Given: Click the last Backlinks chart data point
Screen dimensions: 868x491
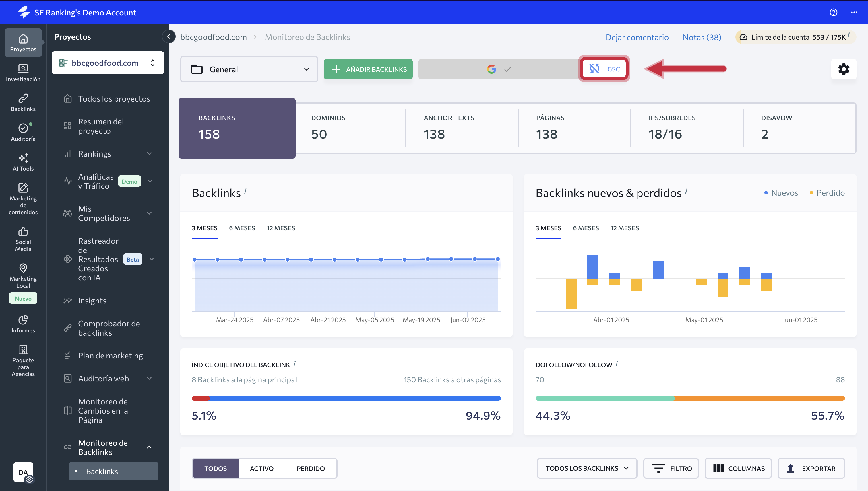Looking at the screenshot, I should click(x=497, y=259).
